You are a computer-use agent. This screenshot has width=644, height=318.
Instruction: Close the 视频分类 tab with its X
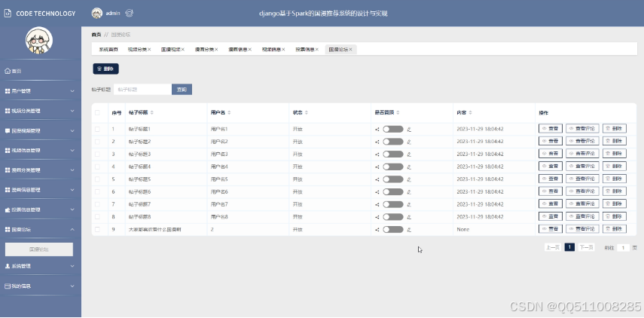click(x=149, y=49)
